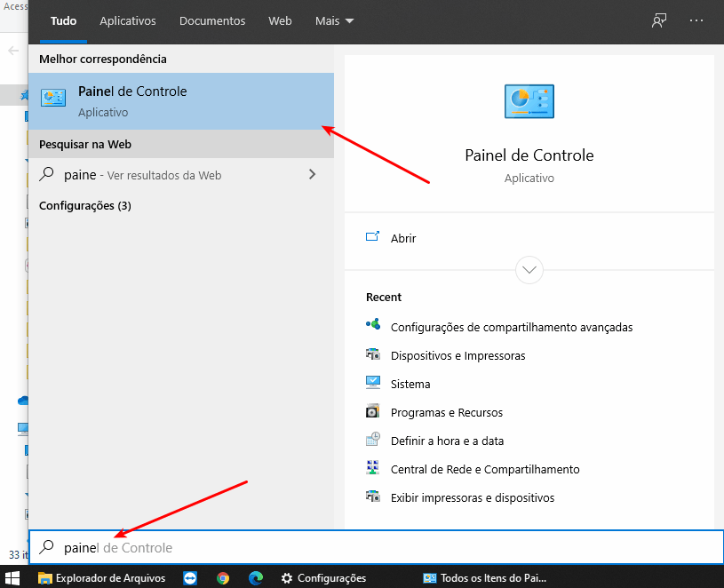Click the Programas e Recursos icon

(373, 410)
